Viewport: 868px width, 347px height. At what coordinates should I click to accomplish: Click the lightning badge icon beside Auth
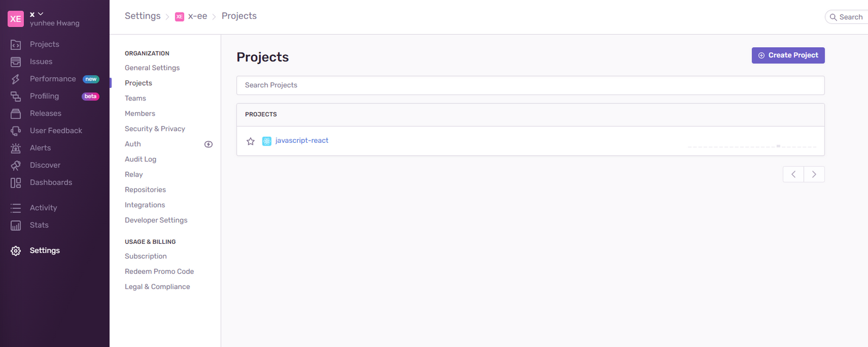point(208,144)
